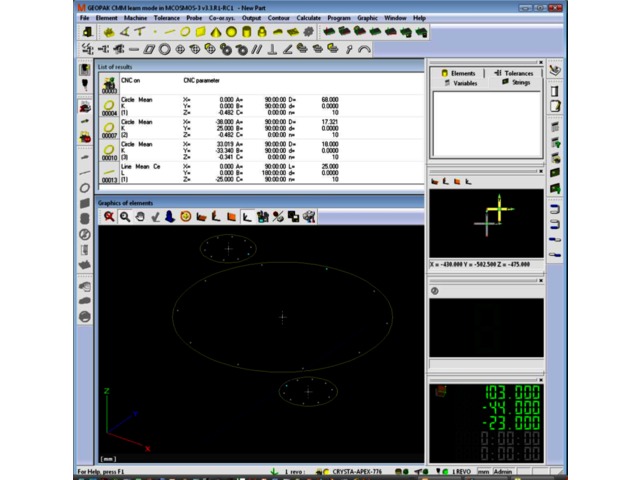The width and height of the screenshot is (640, 480).
Task: Click the exit door icon in toolbar
Action: click(88, 32)
